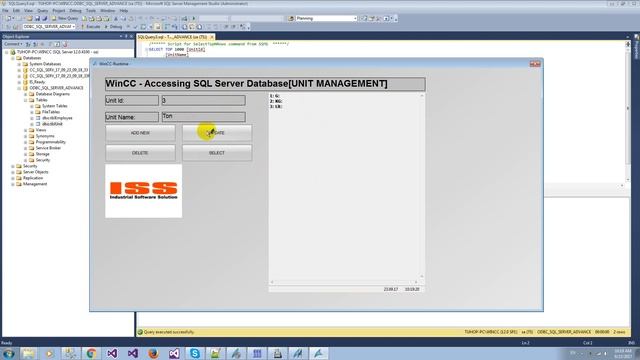Screen dimensions: 640x360
Task: Open the File menu
Action: 5,11
